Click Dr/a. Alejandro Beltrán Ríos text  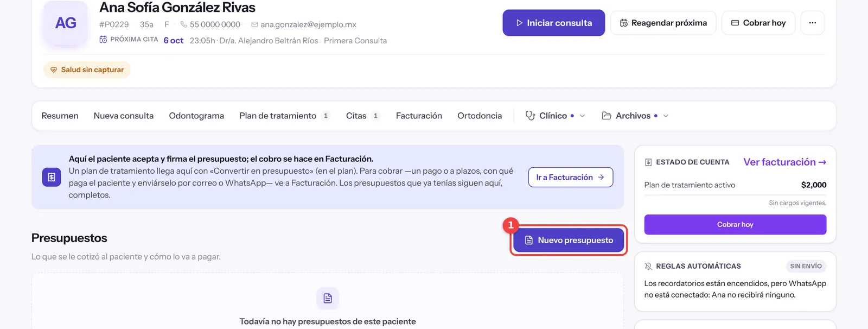point(269,41)
